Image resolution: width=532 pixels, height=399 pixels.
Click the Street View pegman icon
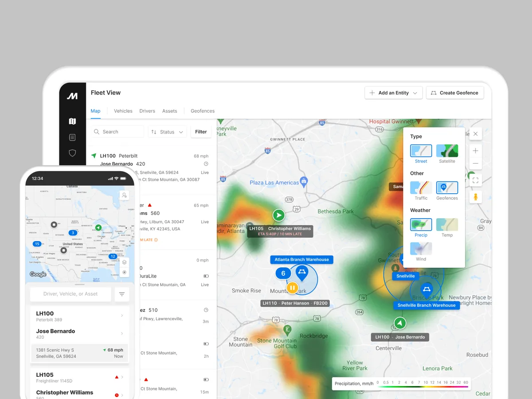[475, 196]
